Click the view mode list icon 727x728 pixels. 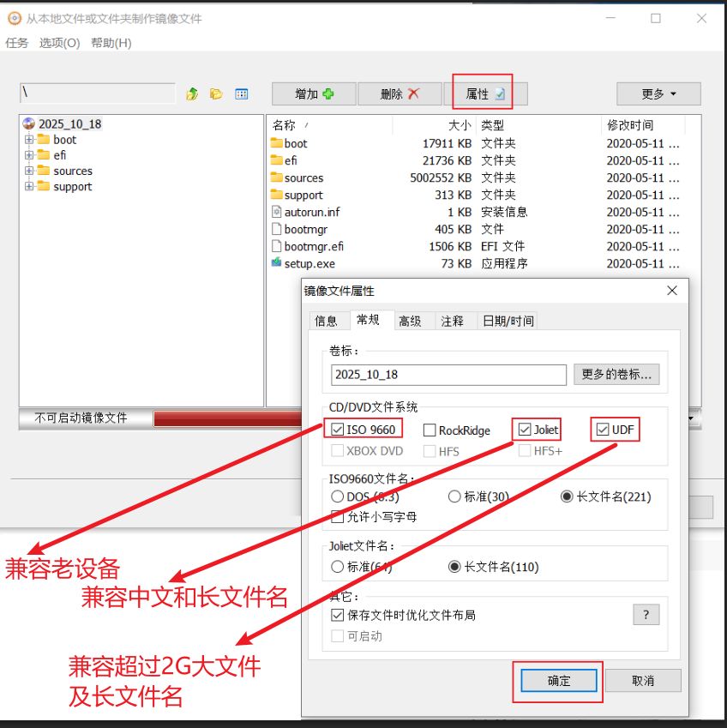[x=242, y=94]
